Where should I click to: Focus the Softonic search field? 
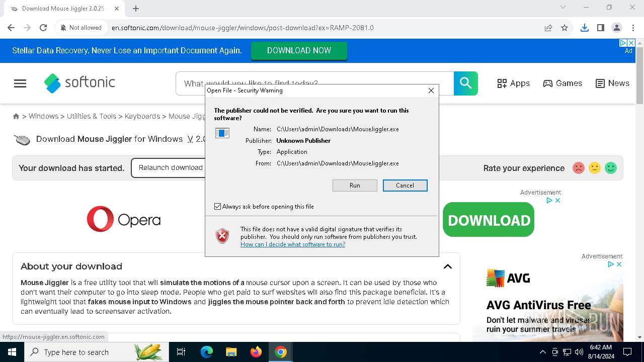pos(314,83)
